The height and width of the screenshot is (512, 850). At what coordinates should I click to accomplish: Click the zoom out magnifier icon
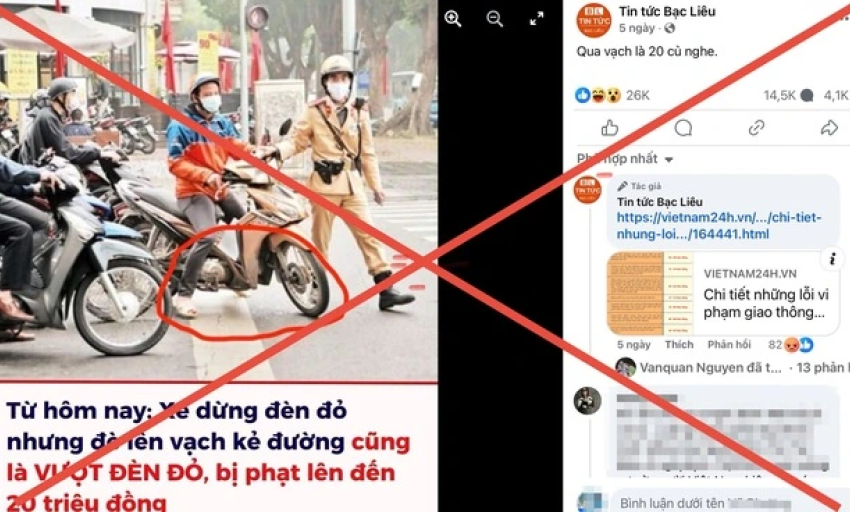[494, 19]
